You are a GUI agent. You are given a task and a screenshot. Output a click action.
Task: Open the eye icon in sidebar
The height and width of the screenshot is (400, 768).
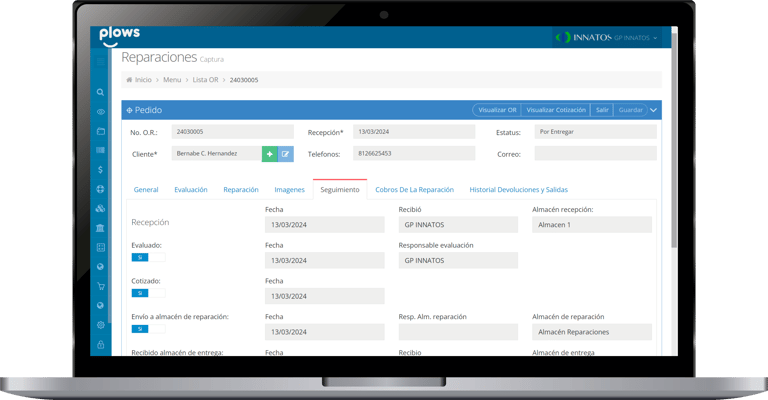[x=100, y=112]
